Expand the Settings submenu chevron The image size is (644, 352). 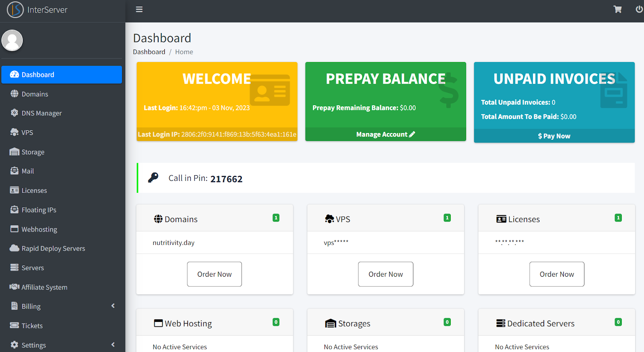coord(113,345)
